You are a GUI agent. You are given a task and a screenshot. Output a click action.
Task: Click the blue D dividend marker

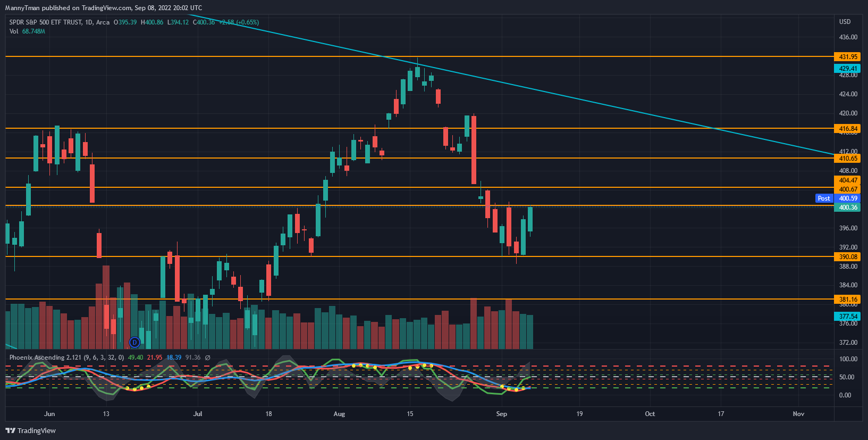[134, 342]
